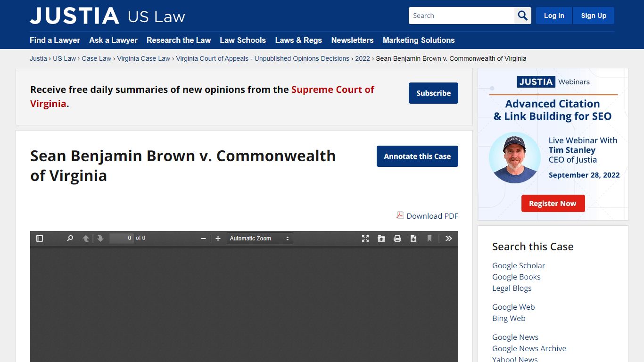644x362 pixels.
Task: Search case on Google Books
Action: pyautogui.click(x=516, y=277)
